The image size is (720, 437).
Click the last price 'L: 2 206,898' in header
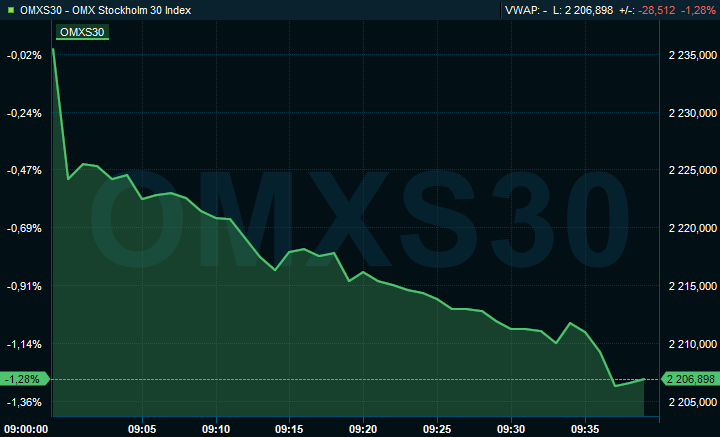point(583,10)
